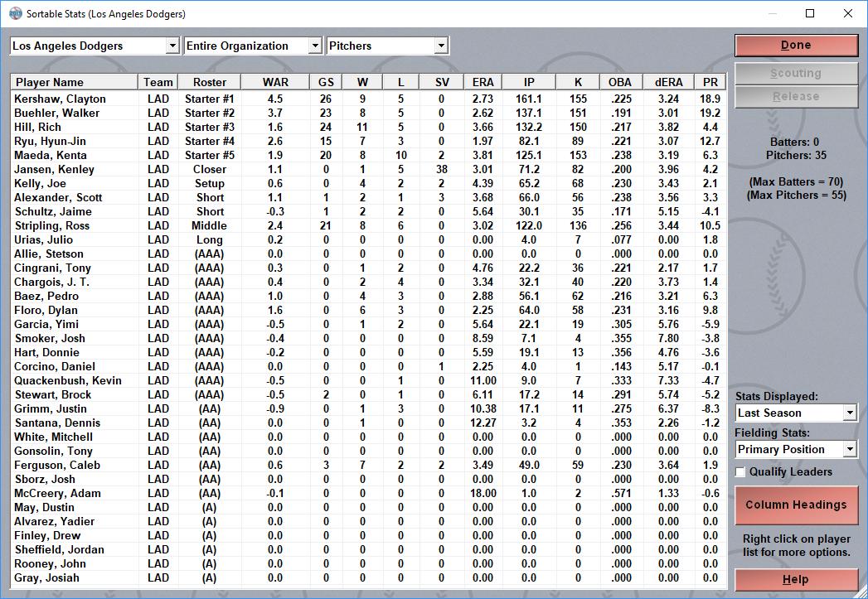Sort by the SV column header

click(442, 82)
